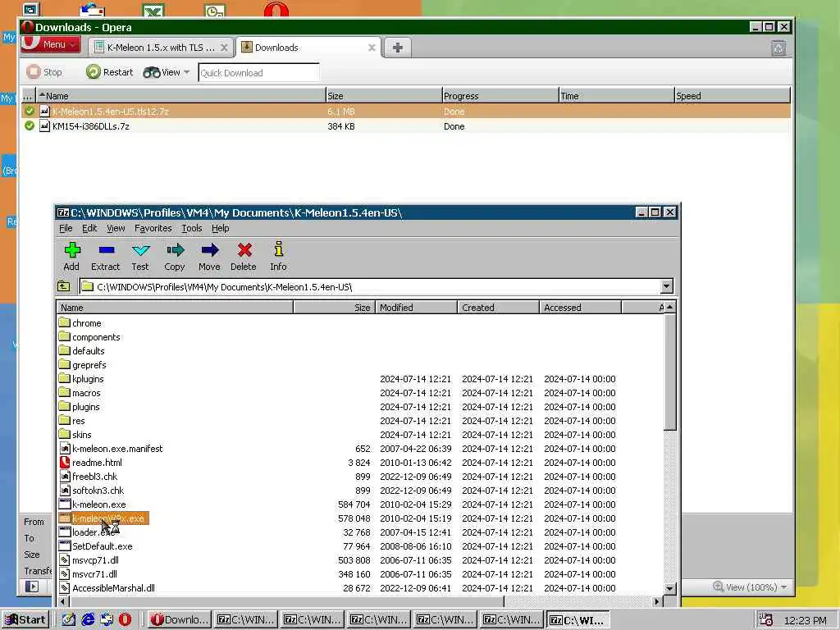Select readme.html file
Viewport: 840px width, 630px height.
[90, 463]
